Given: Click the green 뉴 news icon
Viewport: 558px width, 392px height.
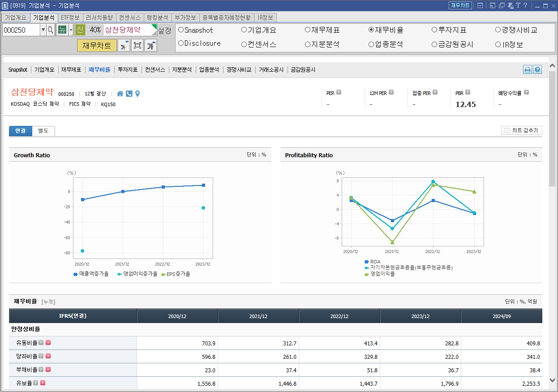Looking at the screenshot, I should [62, 30].
